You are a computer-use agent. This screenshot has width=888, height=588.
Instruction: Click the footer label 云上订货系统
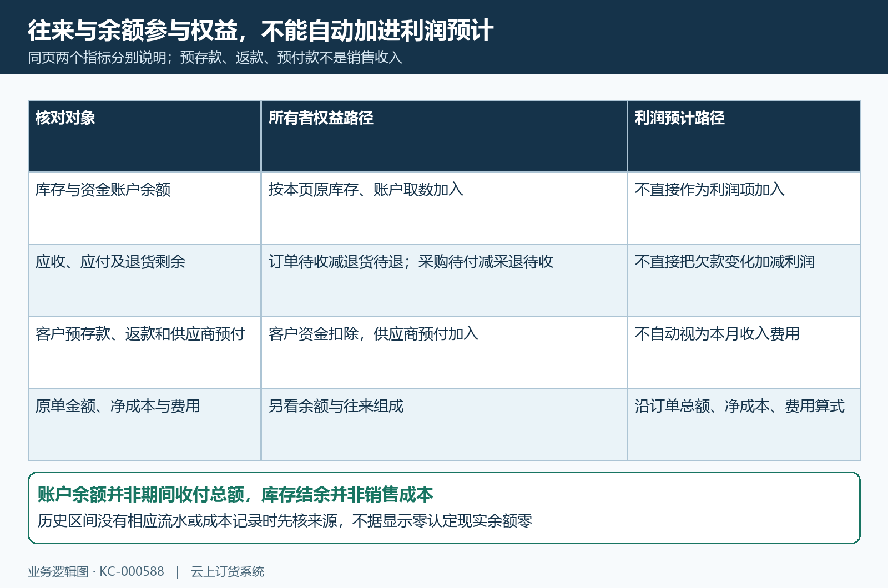point(228,572)
